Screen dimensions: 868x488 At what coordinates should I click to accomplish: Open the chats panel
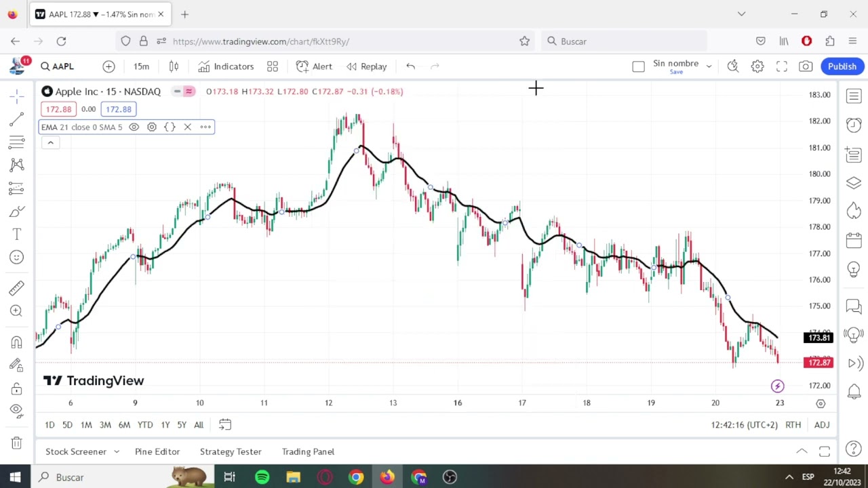(x=854, y=307)
